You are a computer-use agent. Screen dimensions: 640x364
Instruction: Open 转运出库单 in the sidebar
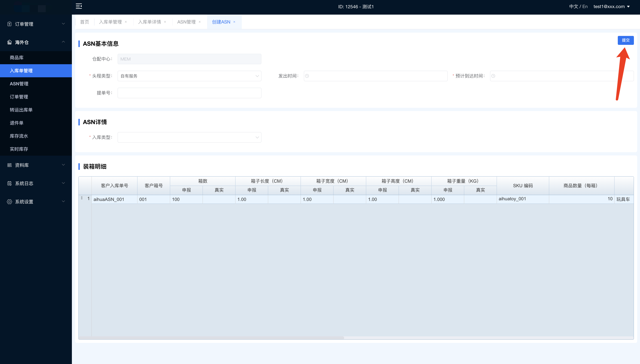pyautogui.click(x=36, y=110)
